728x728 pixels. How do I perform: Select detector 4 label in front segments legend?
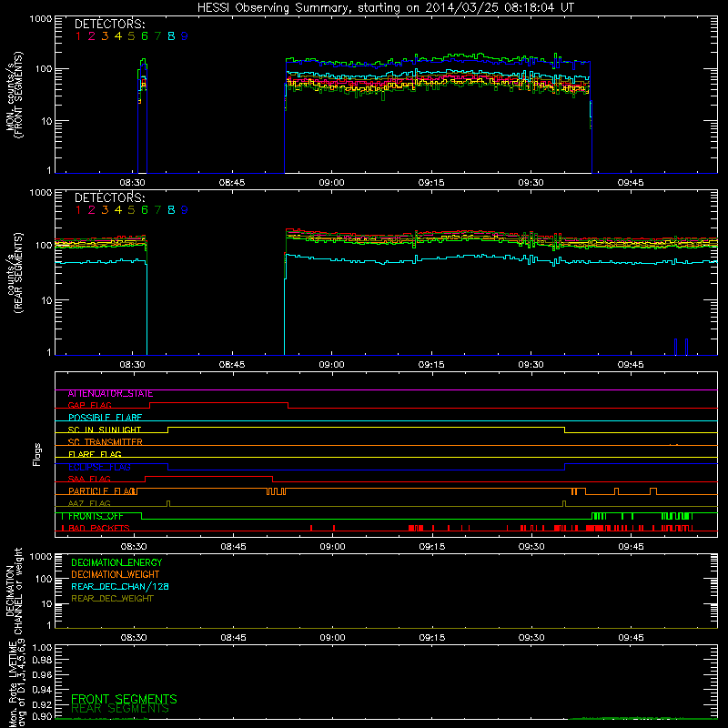(118, 36)
